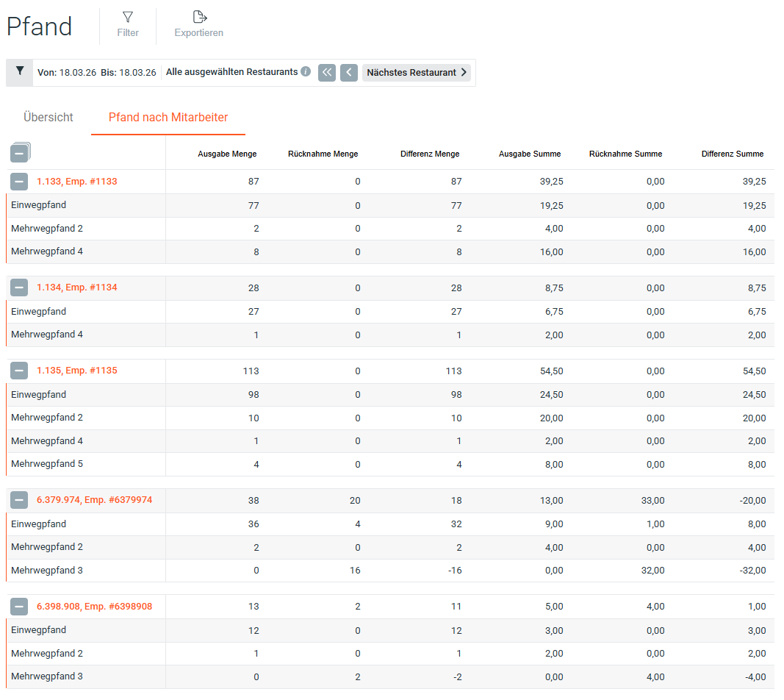Click the Ausgabe Summe column header

530,154
